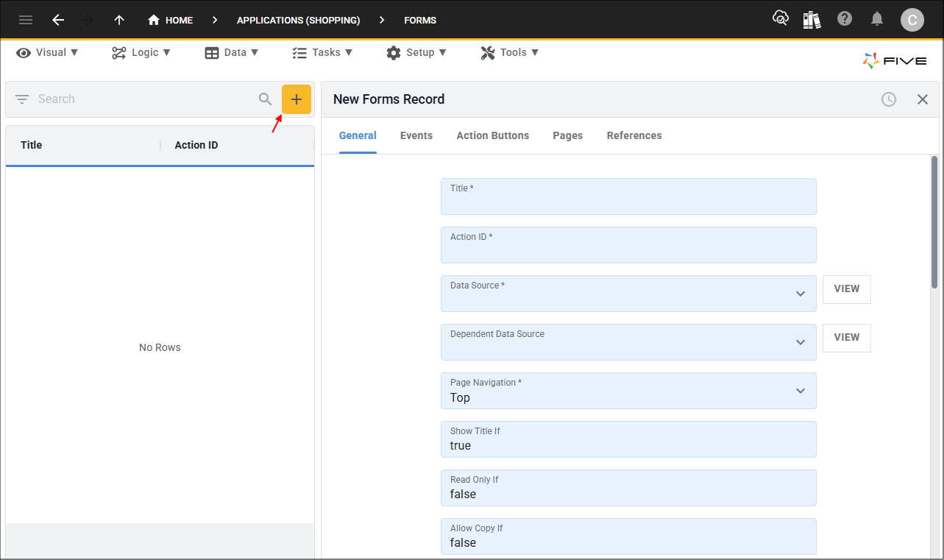
Task: Click the history clock icon
Action: tap(889, 99)
